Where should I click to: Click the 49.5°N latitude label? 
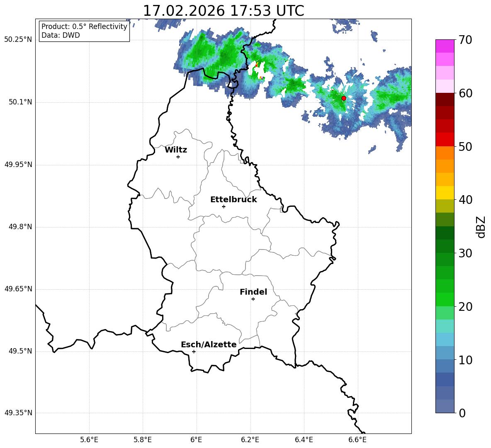tap(20, 351)
